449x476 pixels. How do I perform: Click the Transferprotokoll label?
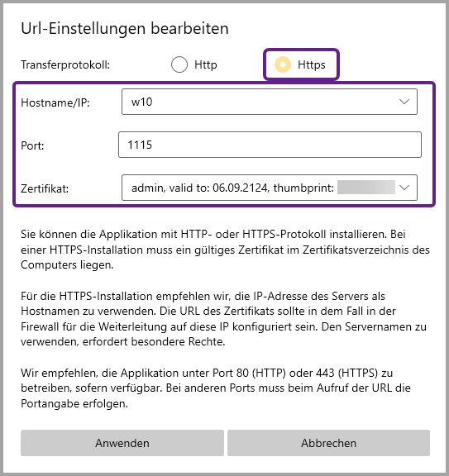coord(65,64)
